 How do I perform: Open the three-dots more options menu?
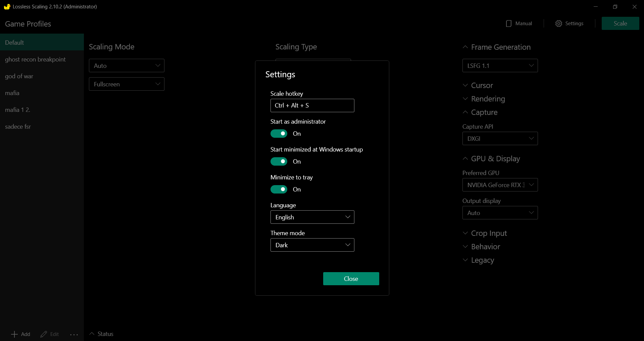tap(74, 335)
